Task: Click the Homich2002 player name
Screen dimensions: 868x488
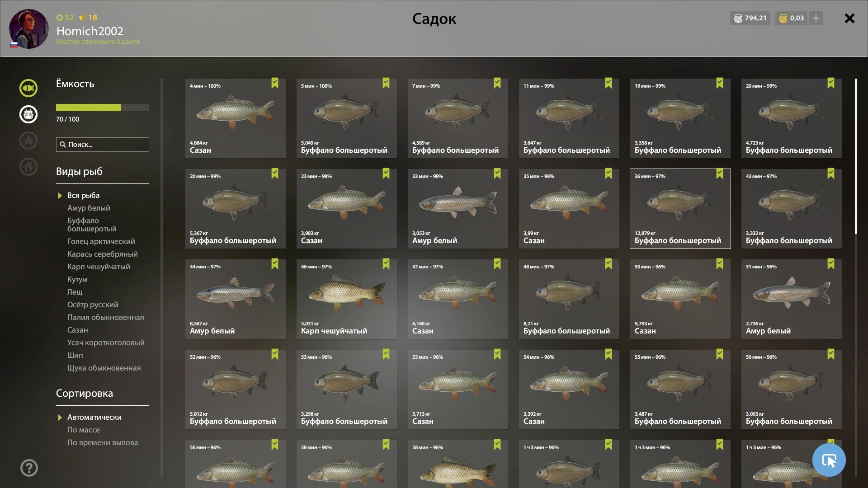Action: tap(90, 31)
